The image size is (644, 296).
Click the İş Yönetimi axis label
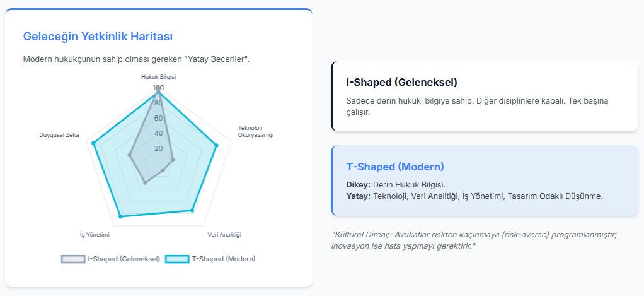pyautogui.click(x=95, y=235)
